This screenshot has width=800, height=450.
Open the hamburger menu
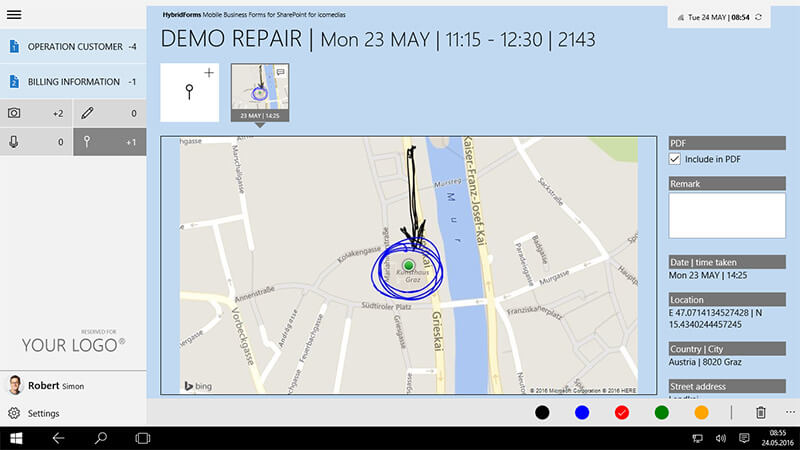[x=14, y=14]
